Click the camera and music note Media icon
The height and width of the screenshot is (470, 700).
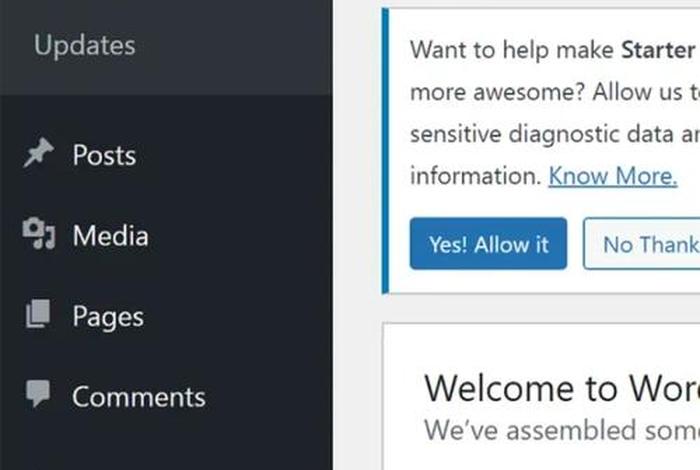39,233
